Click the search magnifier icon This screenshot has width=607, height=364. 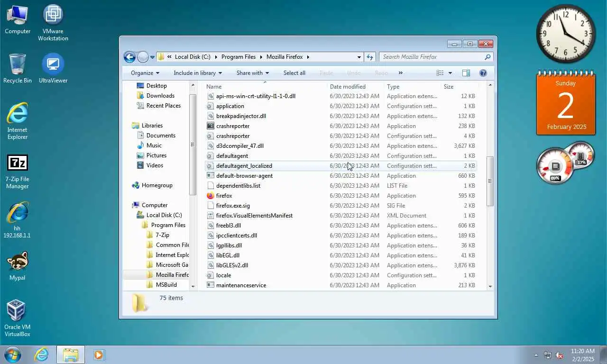coord(487,57)
